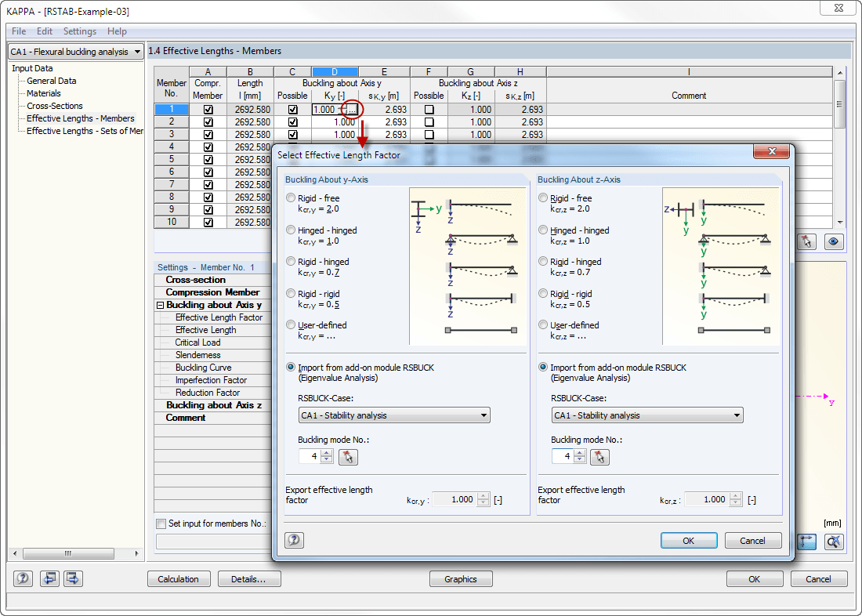
Task: Click the Calculation button
Action: [179, 579]
